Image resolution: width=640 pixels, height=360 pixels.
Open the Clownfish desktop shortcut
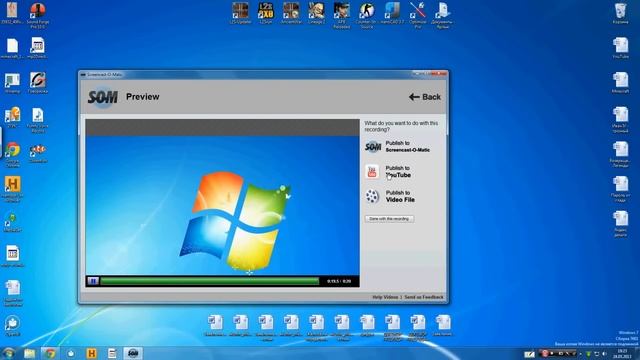tap(38, 153)
